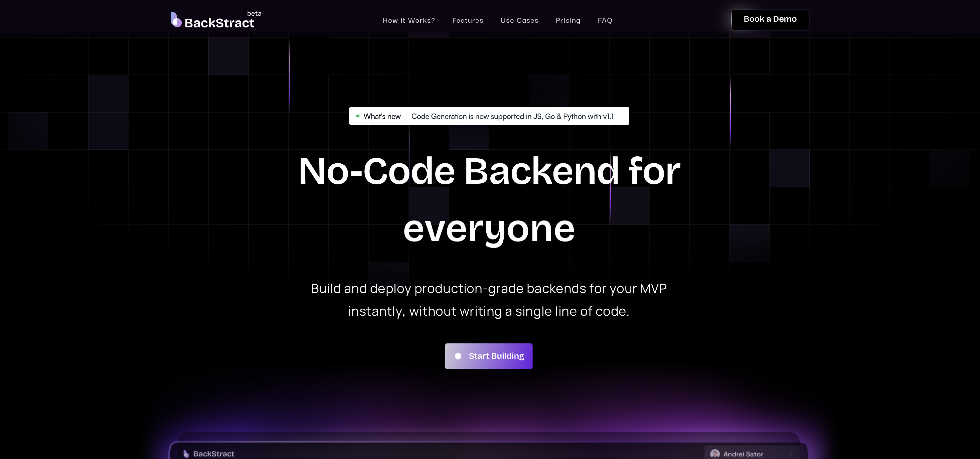Viewport: 980px width, 459px height.
Task: View the Pricing page
Action: (x=567, y=21)
